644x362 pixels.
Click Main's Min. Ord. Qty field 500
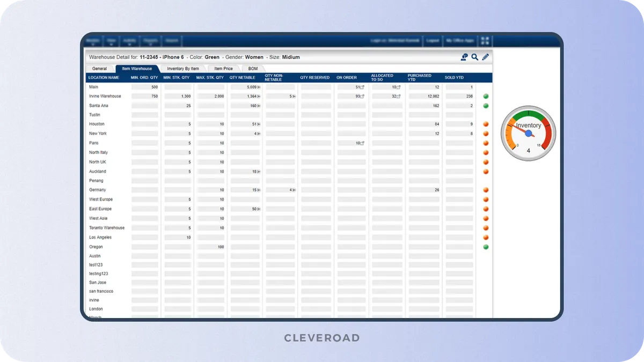pyautogui.click(x=145, y=87)
